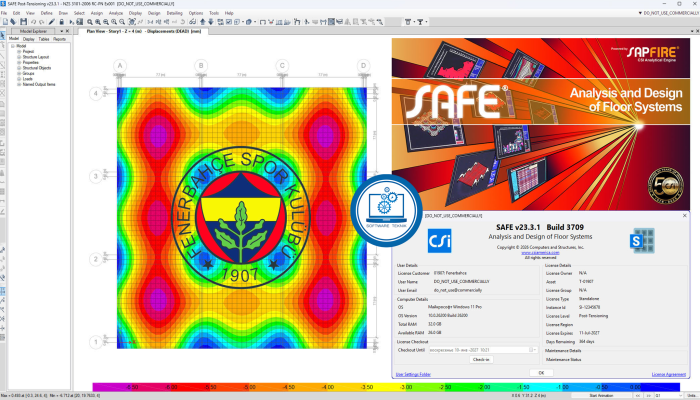Click the Open File toolbar icon

click(13, 22)
